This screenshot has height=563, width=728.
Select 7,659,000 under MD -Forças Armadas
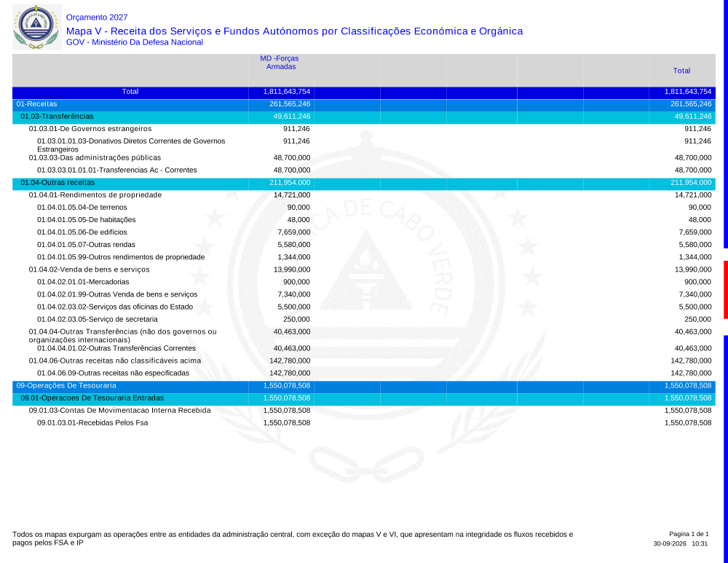coord(294,232)
